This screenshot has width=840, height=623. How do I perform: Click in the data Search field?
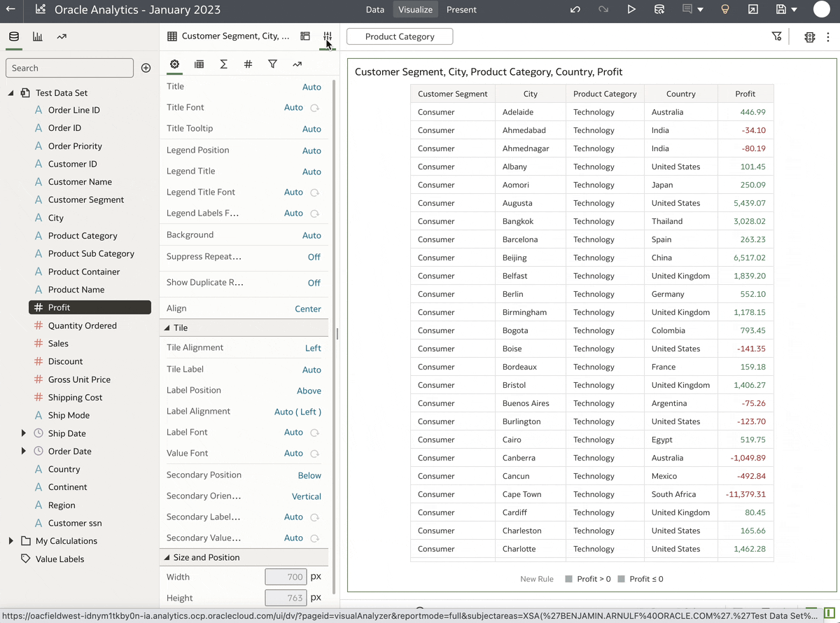click(69, 68)
